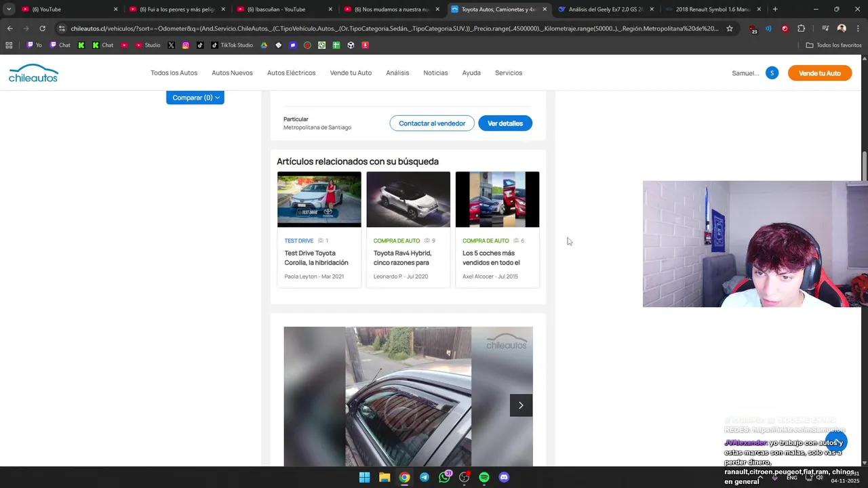Open the Ayuda menu item
Viewport: 868px width, 488px height.
(471, 73)
